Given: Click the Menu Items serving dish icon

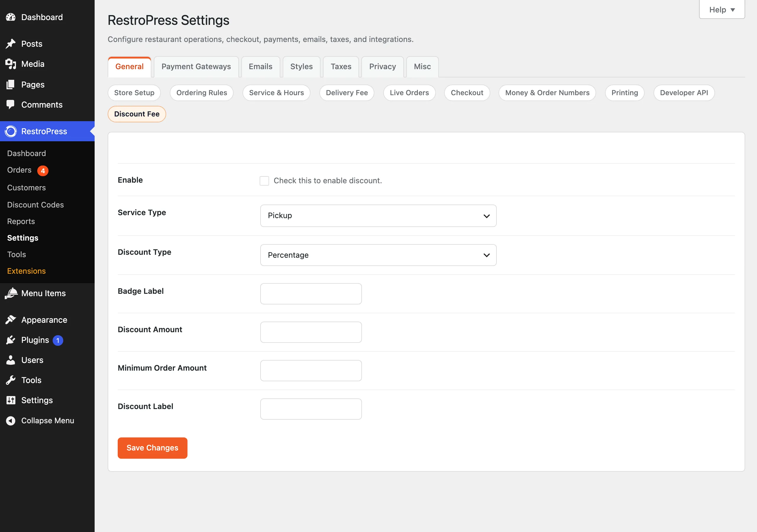Looking at the screenshot, I should click(x=11, y=293).
